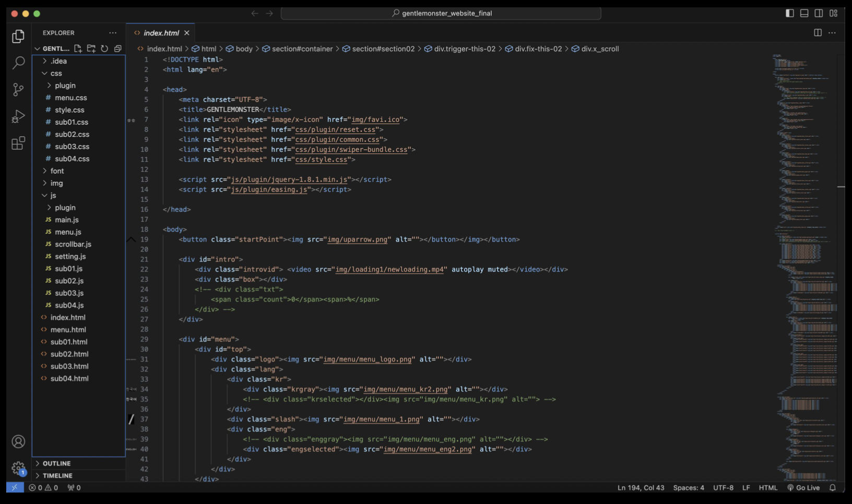Change encoding via UTF-8 indicator
The width and height of the screenshot is (852, 504).
[x=723, y=488]
